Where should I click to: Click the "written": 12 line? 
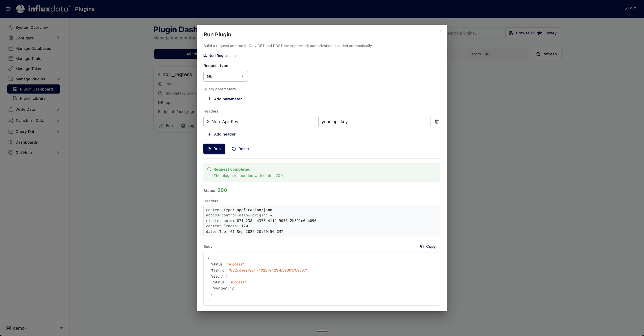[x=223, y=288]
